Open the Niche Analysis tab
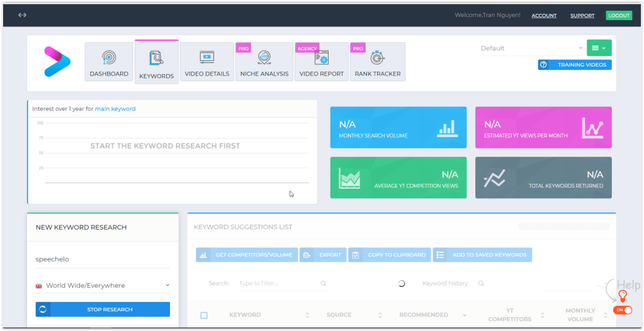 point(264,62)
